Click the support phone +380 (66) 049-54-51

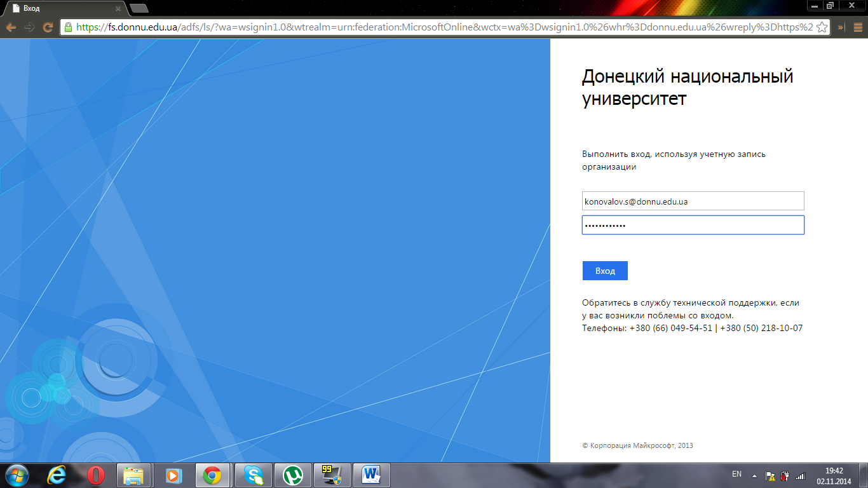(x=670, y=328)
